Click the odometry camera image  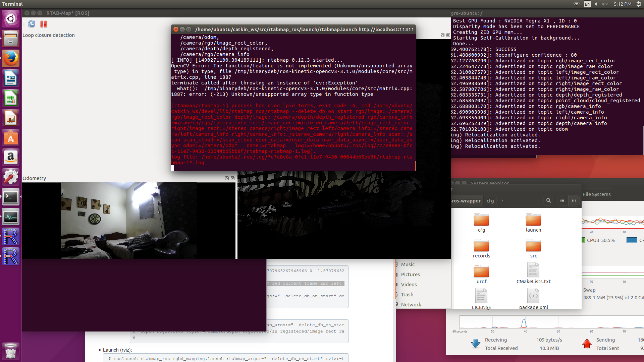click(x=128, y=220)
